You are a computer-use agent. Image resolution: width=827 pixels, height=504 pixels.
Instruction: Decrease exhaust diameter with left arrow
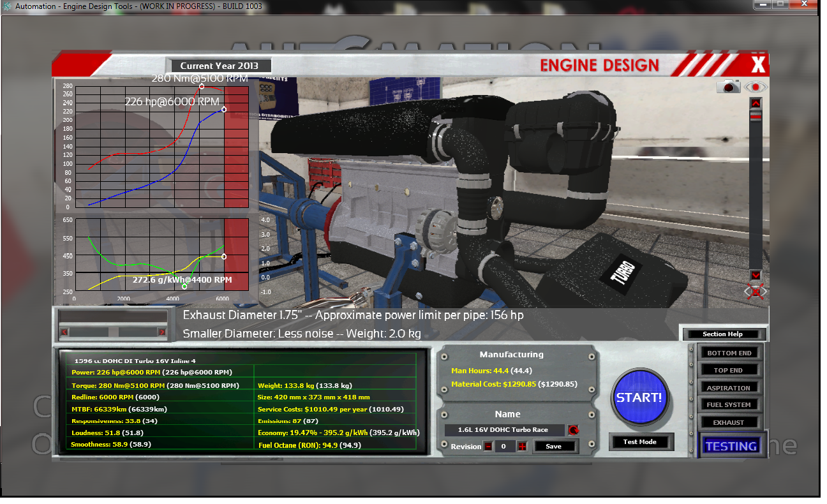[64, 332]
